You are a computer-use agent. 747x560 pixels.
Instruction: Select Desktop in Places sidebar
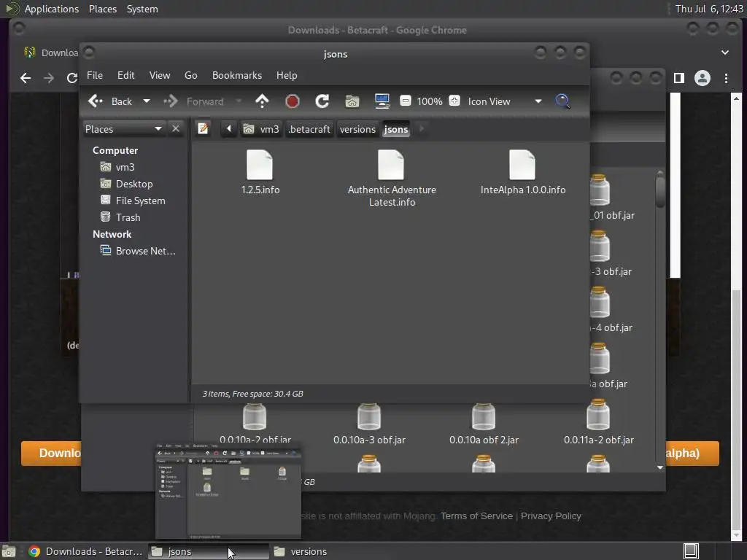tap(126, 184)
